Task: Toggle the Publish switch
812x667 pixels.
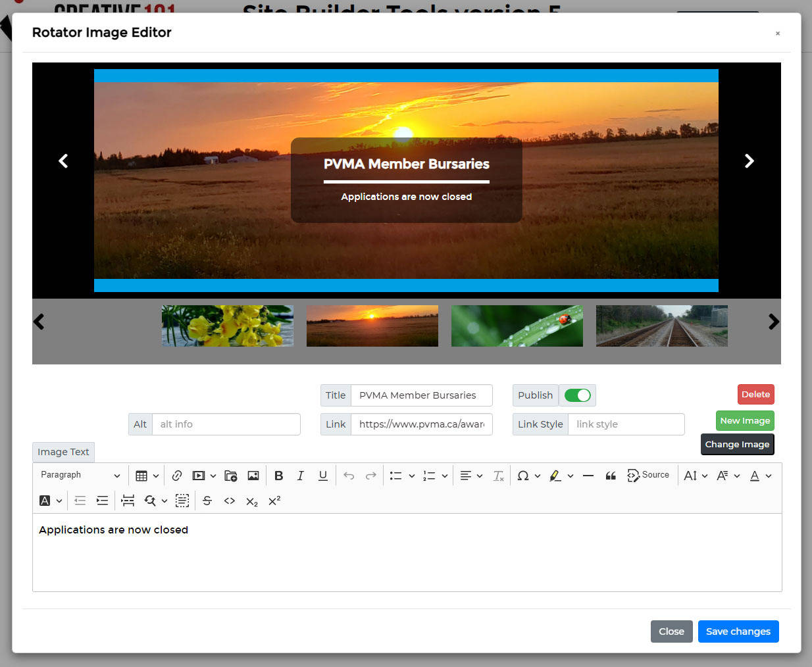Action: 577,395
